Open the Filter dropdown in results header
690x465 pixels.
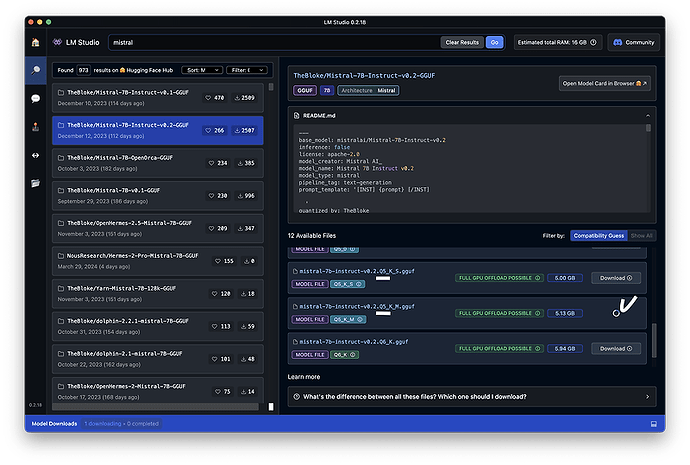click(x=247, y=70)
